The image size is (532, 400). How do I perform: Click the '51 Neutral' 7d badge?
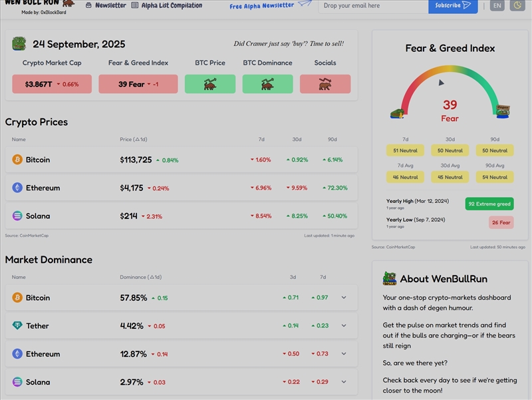point(405,150)
